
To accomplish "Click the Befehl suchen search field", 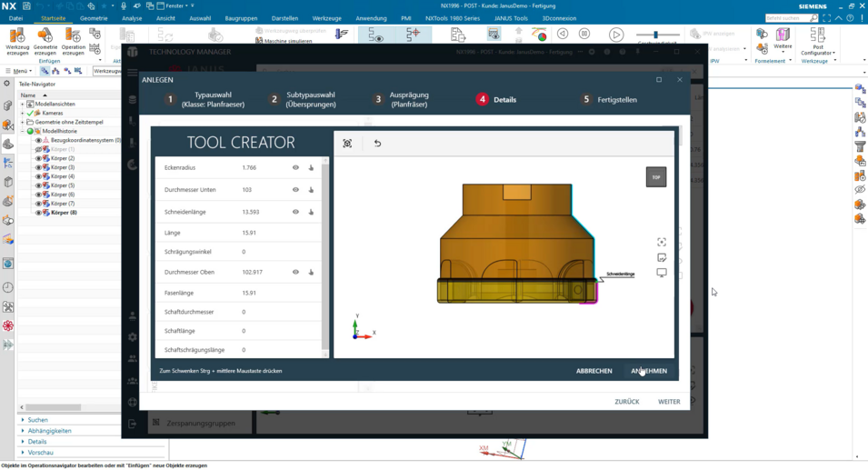I will coord(792,18).
